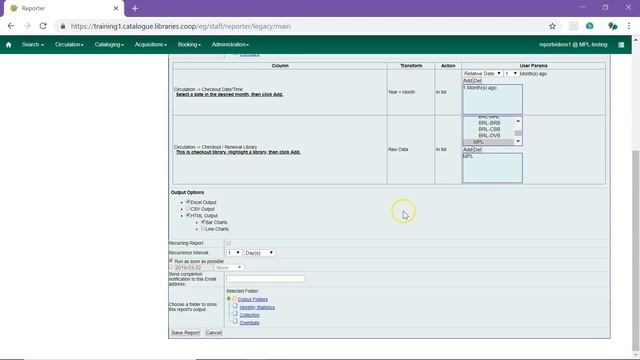640x360 pixels.
Task: Enable the CSV Output checkbox
Action: tap(188, 208)
